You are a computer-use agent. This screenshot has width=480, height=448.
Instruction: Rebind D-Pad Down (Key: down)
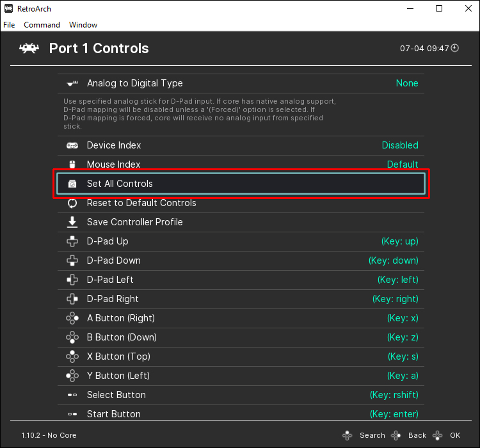coord(241,260)
